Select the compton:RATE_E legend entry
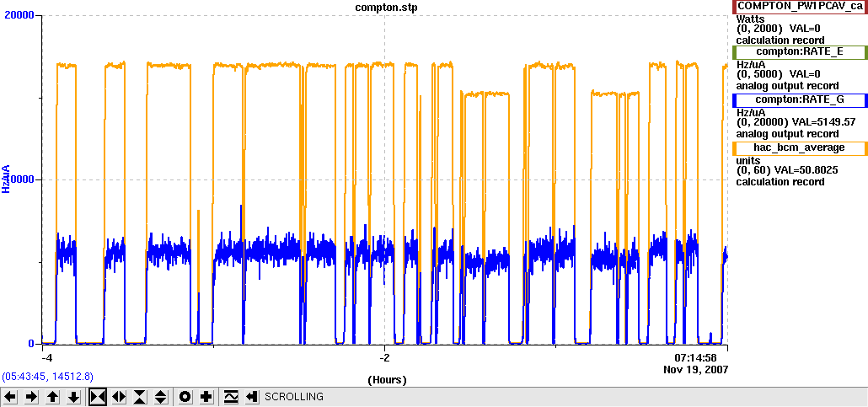This screenshot has width=868, height=407. click(800, 52)
